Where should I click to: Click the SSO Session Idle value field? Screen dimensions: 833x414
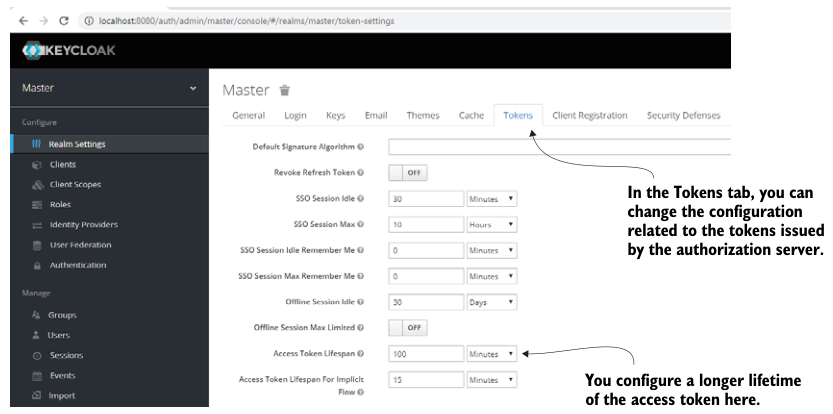426,199
